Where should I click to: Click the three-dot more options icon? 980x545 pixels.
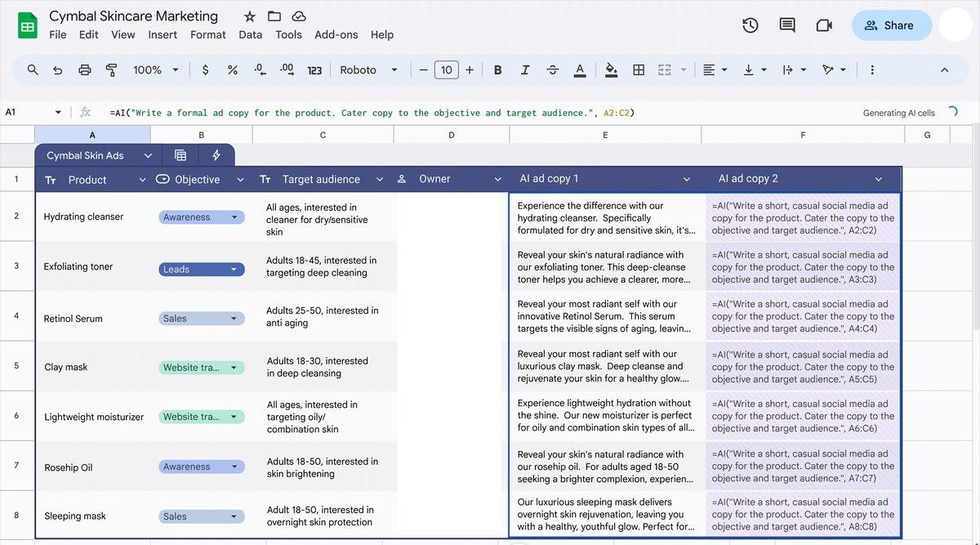tap(872, 70)
